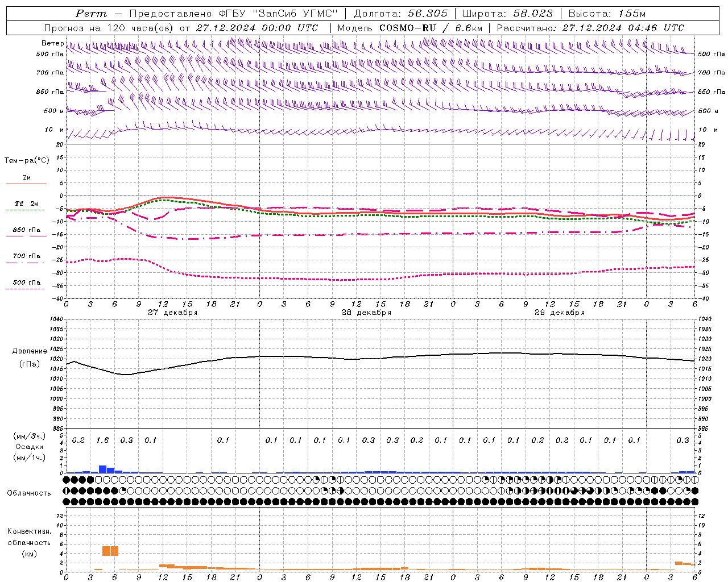Click the "(мм/1ч.)" precipitation unit label
Screen dimensions: 728x582
(x=28, y=458)
